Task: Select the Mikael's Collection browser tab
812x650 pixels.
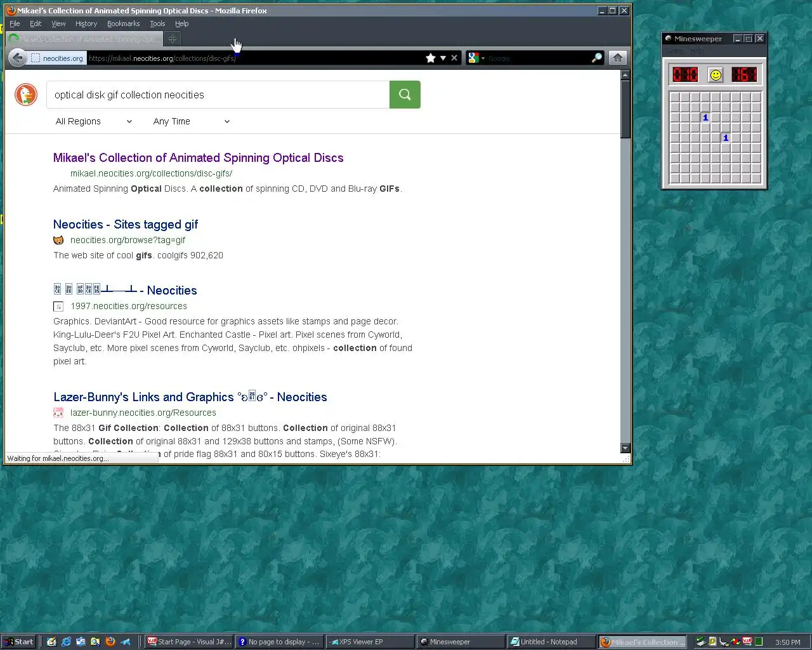Action: (84, 39)
